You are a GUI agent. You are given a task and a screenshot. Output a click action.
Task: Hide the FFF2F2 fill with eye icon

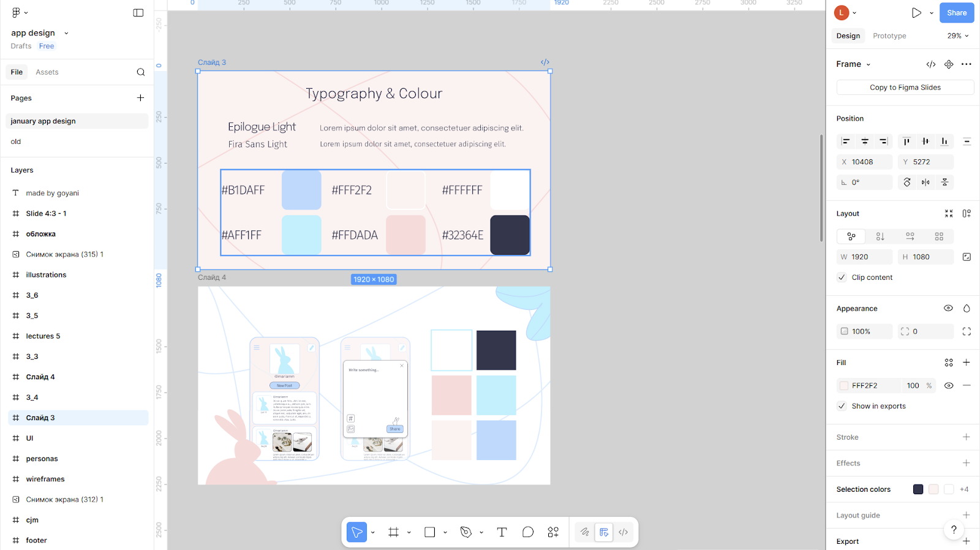pyautogui.click(x=948, y=386)
